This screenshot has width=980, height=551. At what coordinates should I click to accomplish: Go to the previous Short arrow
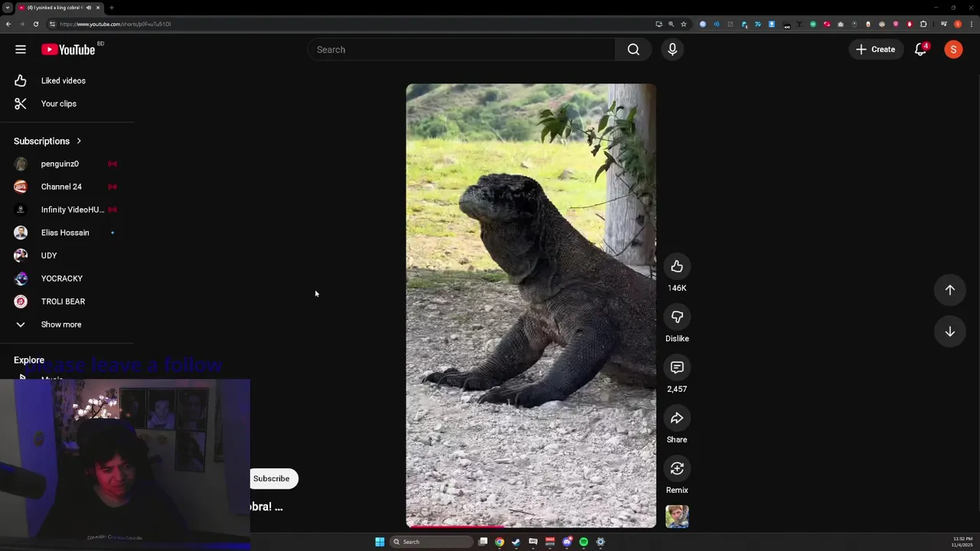(x=949, y=290)
